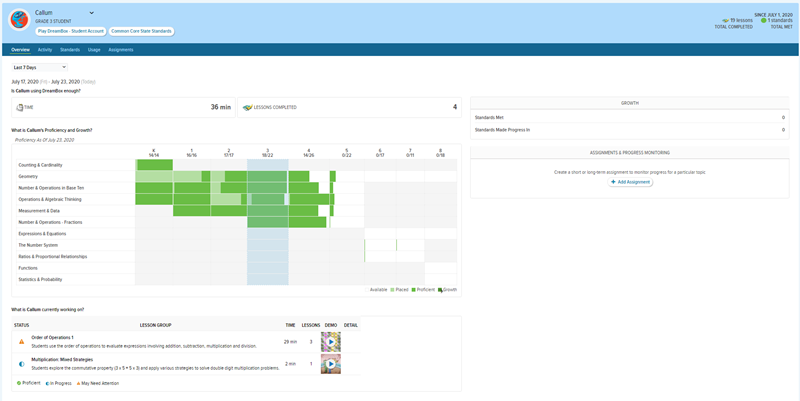Click the May Need Attention legend icon
The image size is (800, 401).
79,383
